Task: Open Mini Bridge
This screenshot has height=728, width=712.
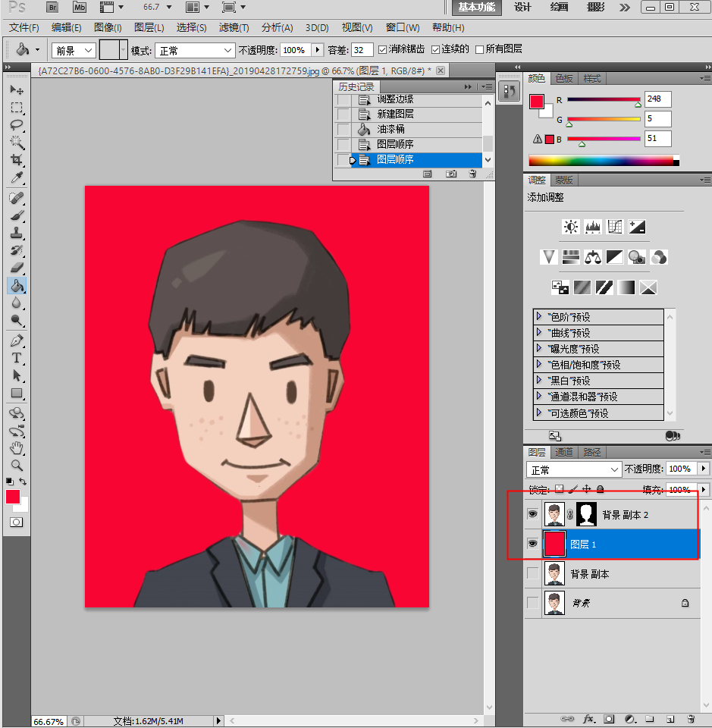Action: [80, 7]
